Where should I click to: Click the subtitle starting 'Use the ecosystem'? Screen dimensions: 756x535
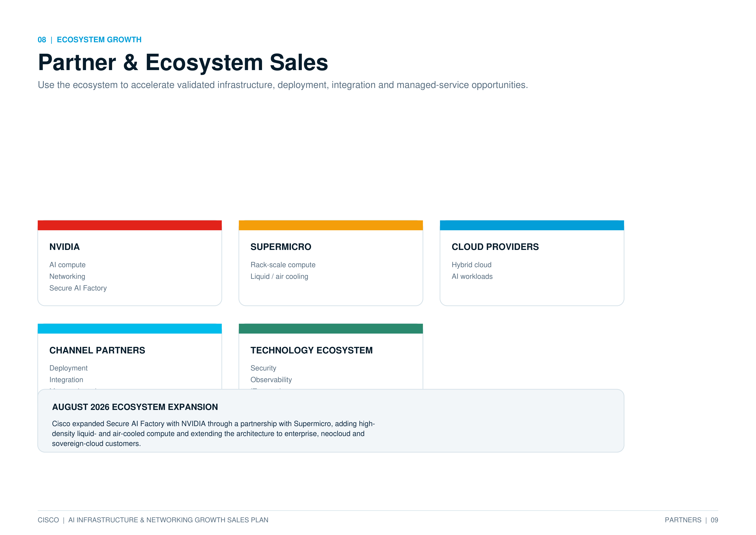pos(283,85)
